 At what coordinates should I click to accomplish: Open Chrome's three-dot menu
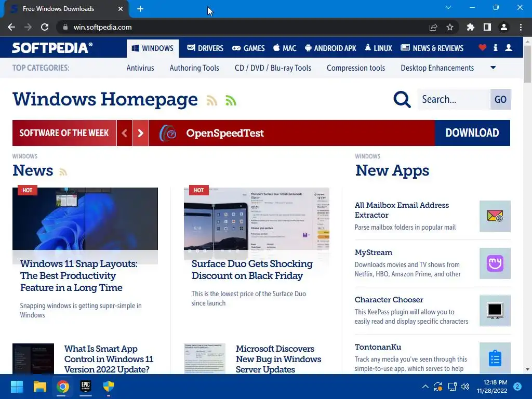(x=521, y=27)
